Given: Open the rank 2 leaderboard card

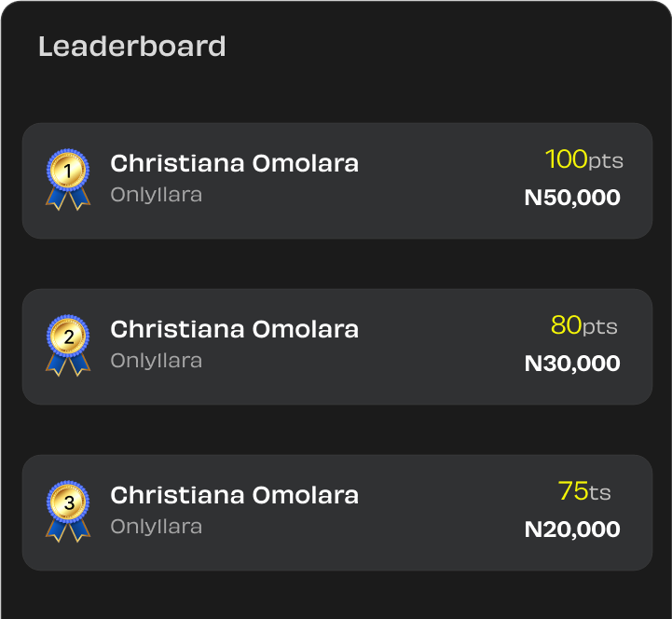Looking at the screenshot, I should (x=337, y=347).
